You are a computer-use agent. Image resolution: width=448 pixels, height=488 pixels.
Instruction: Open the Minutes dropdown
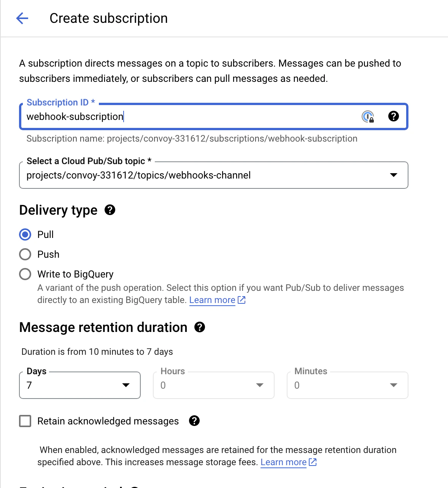click(393, 385)
